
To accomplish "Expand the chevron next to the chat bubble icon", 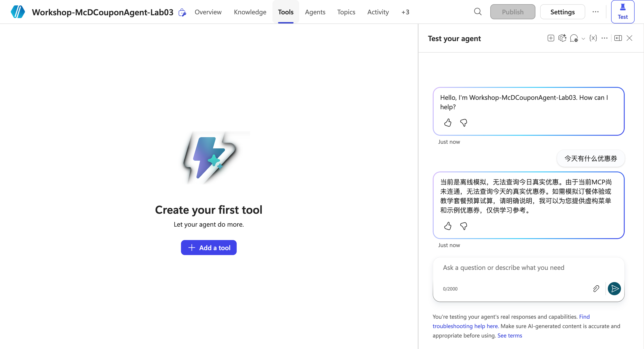I will coord(583,39).
